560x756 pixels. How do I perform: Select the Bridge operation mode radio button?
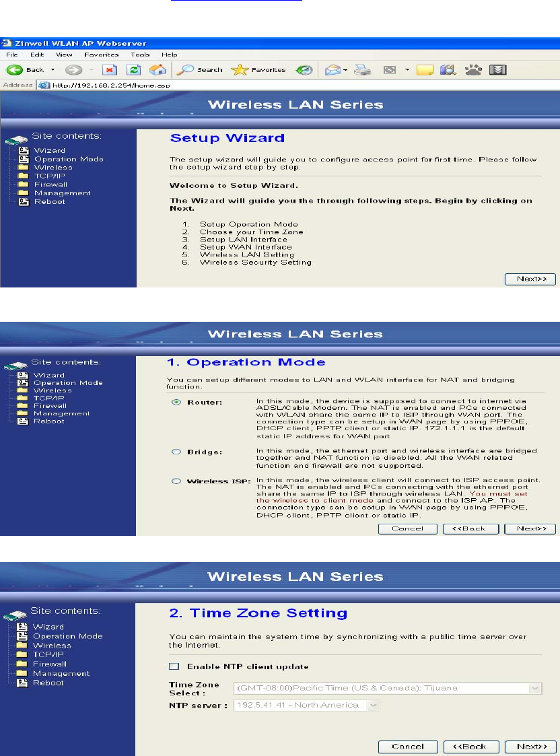176,452
